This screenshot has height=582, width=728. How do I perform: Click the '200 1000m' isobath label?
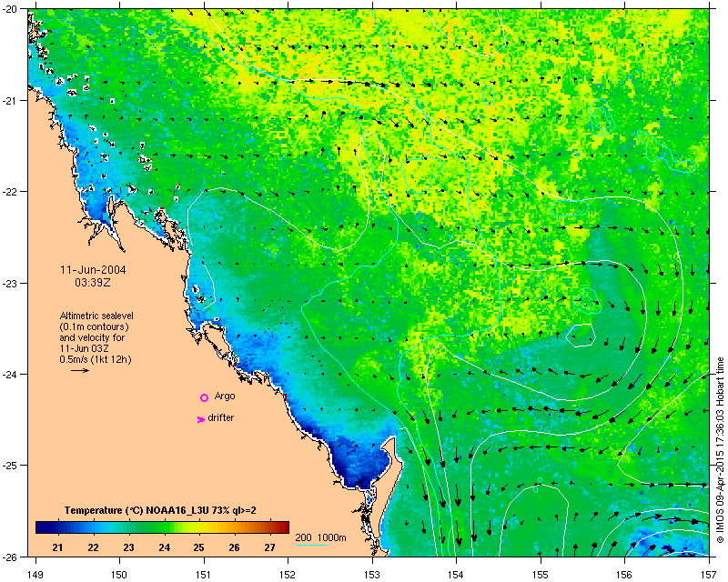pyautogui.click(x=321, y=537)
